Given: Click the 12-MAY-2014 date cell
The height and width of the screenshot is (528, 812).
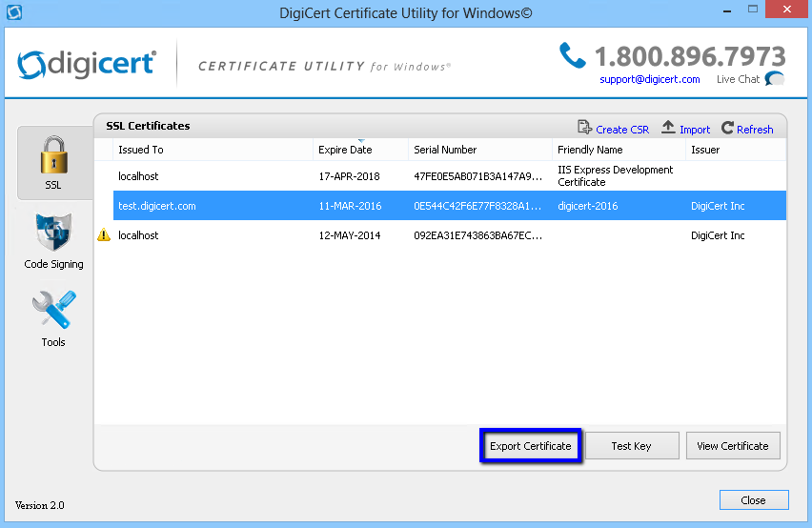Looking at the screenshot, I should coord(350,235).
